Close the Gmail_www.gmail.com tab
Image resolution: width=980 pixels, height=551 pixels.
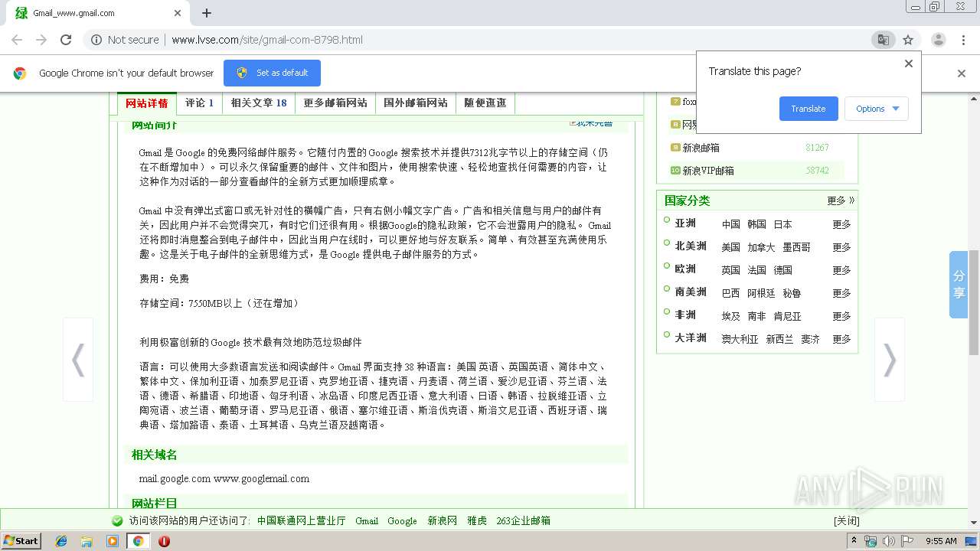(178, 13)
